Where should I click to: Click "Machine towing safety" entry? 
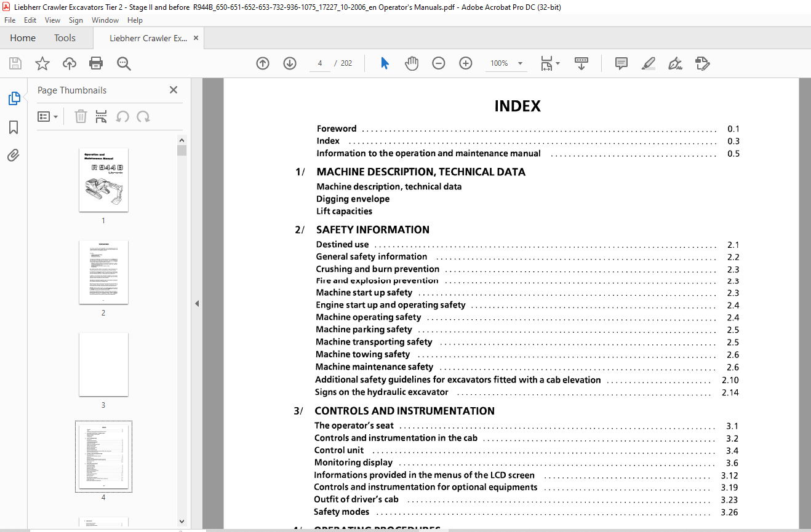(362, 354)
